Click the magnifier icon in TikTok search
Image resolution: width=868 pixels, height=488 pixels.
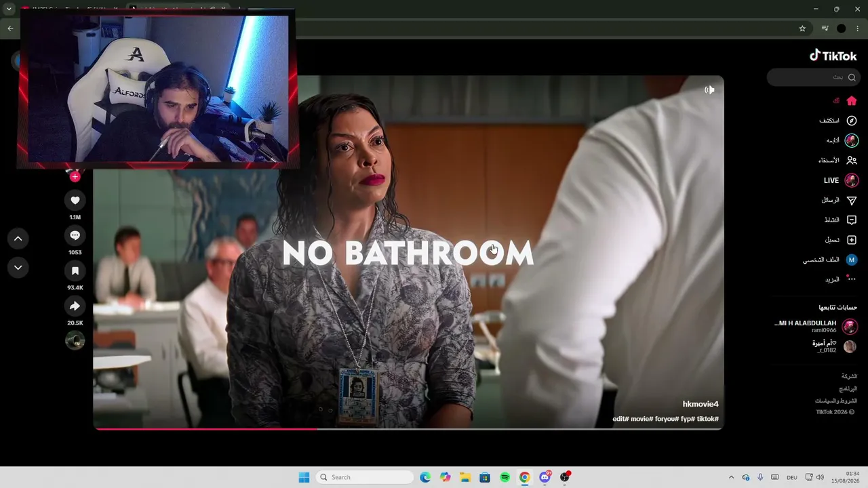point(852,77)
